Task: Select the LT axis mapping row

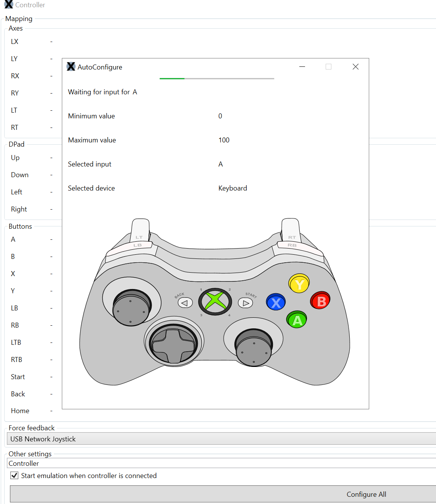Action: pos(32,110)
